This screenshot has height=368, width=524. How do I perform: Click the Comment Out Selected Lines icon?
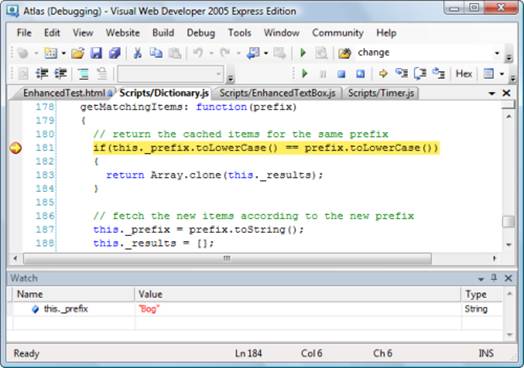tap(83, 74)
